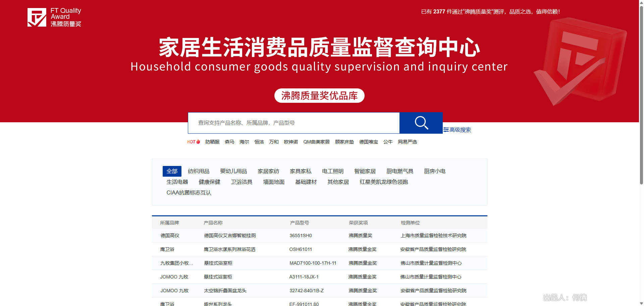Viewport: 644px width, 306px height.
Task: Click the 沸腾质量奖优品库 button
Action: (x=319, y=96)
